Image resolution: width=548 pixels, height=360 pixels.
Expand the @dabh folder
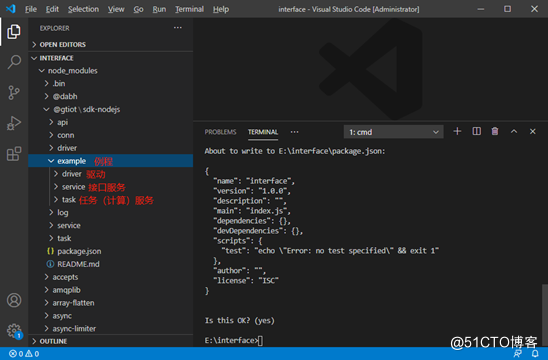(110, 96)
